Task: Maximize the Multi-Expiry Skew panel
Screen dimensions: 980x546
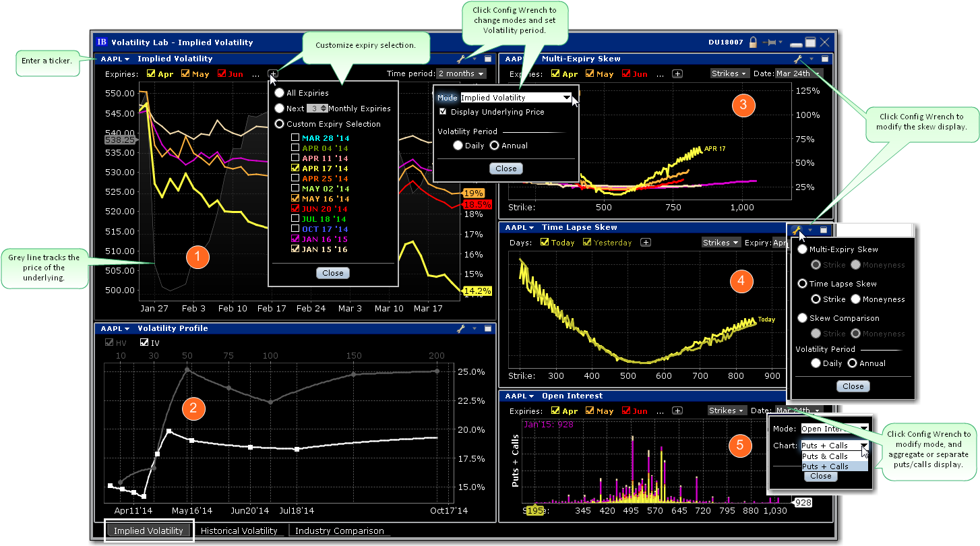Action: (824, 59)
